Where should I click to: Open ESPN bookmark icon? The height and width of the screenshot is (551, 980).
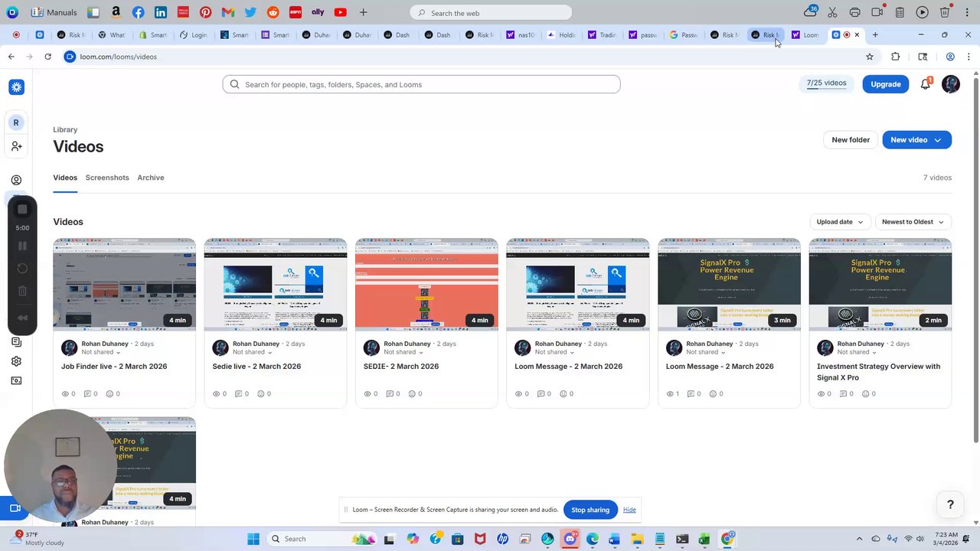coord(295,12)
